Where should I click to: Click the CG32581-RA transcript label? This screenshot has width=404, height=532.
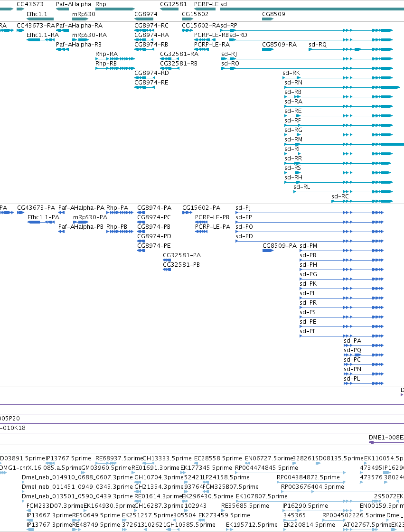(x=179, y=54)
